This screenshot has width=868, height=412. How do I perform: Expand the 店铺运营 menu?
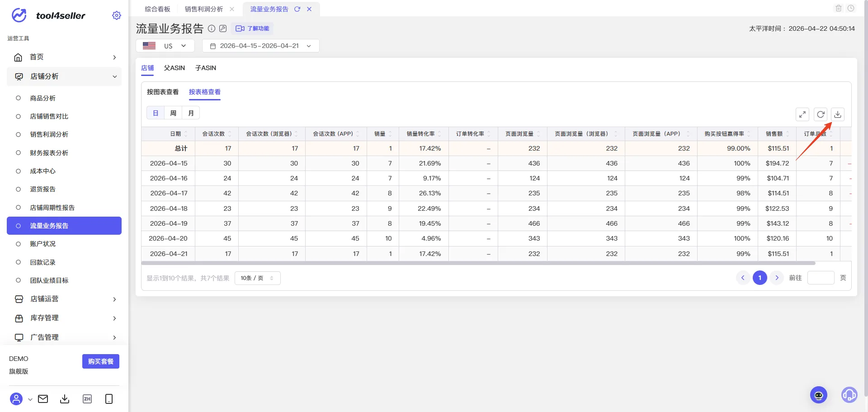pos(64,299)
